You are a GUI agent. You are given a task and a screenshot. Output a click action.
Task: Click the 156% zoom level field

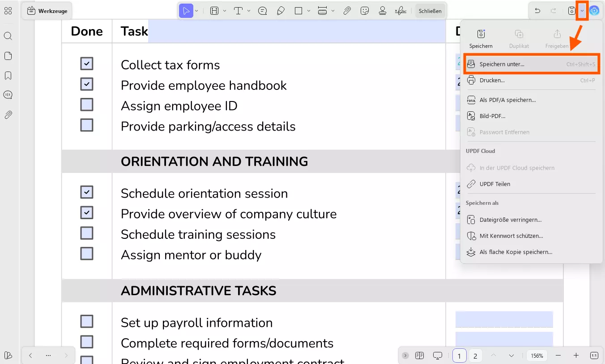pos(537,356)
